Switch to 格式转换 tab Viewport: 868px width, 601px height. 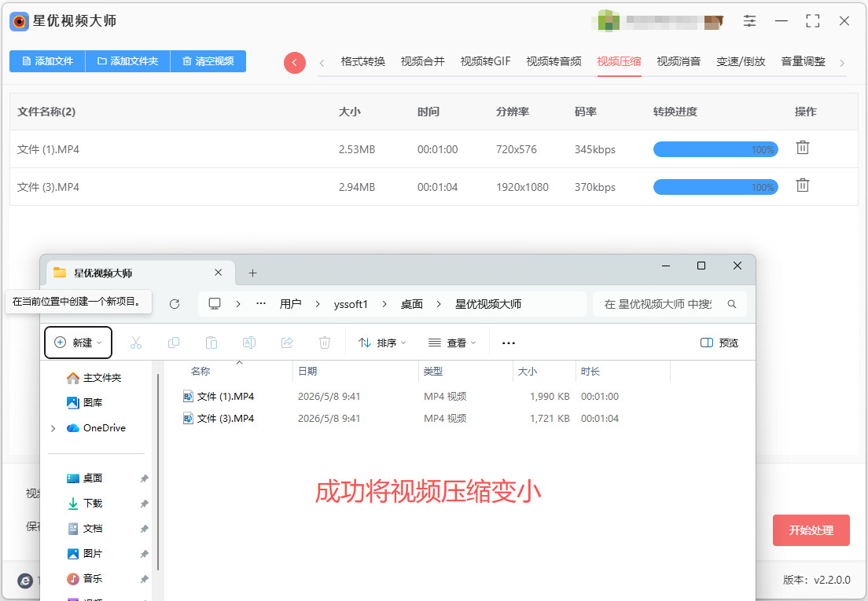tap(362, 61)
